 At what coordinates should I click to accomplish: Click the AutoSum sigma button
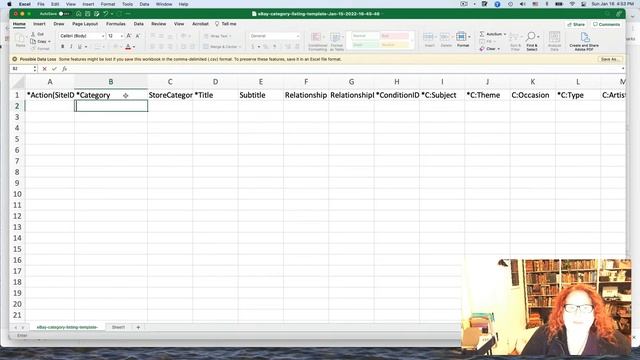(491, 34)
